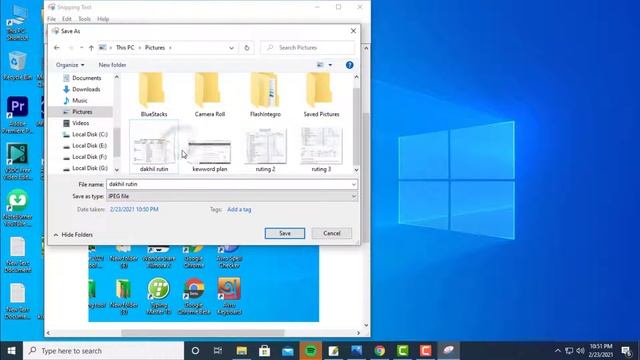Open Google Chrome from taskbar
The image size is (640, 360).
380,351
